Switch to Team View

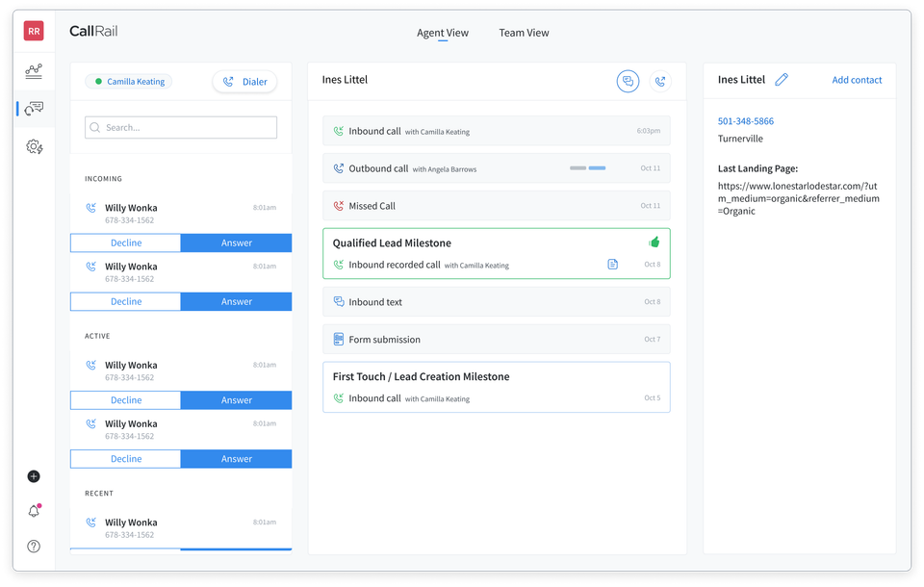pyautogui.click(x=524, y=33)
